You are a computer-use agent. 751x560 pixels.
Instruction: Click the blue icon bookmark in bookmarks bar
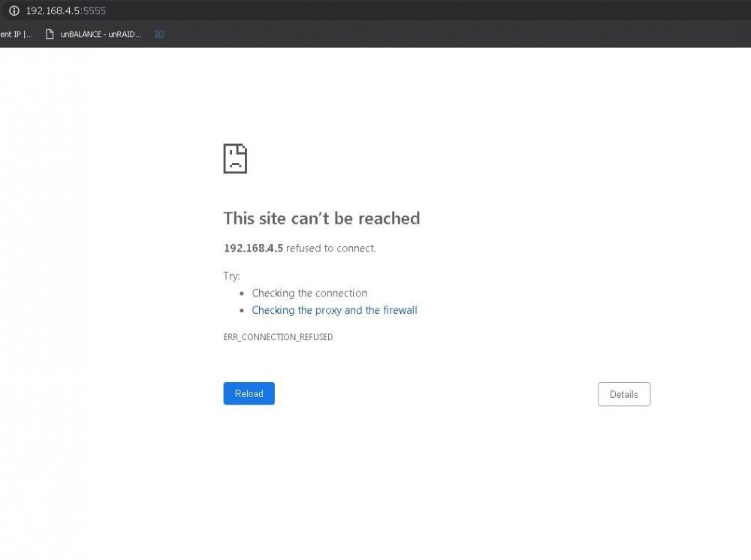159,34
